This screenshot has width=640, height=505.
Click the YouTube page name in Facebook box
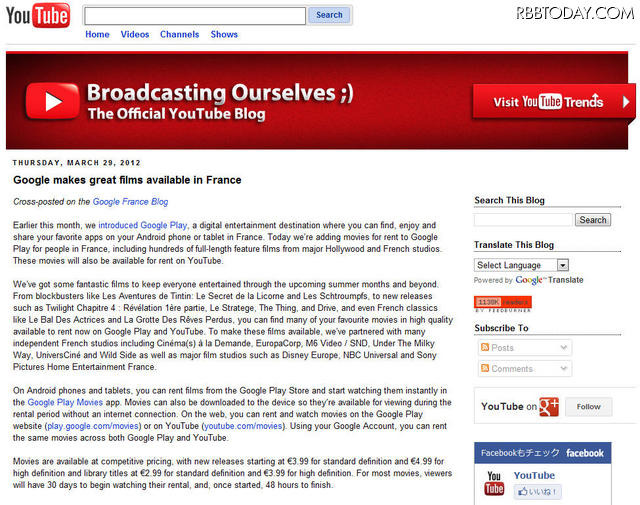(x=534, y=476)
